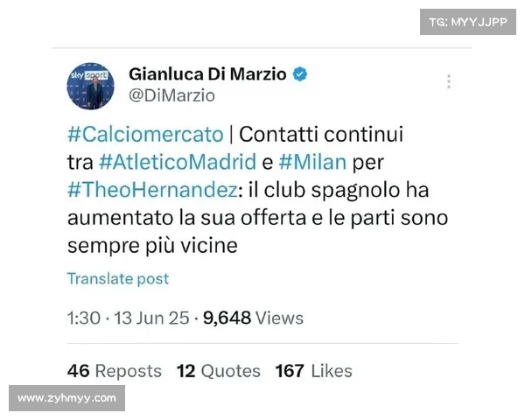Image resolution: width=525 pixels, height=420 pixels.
Task: Open the 13 Jun 25 date link
Action: 151,318
